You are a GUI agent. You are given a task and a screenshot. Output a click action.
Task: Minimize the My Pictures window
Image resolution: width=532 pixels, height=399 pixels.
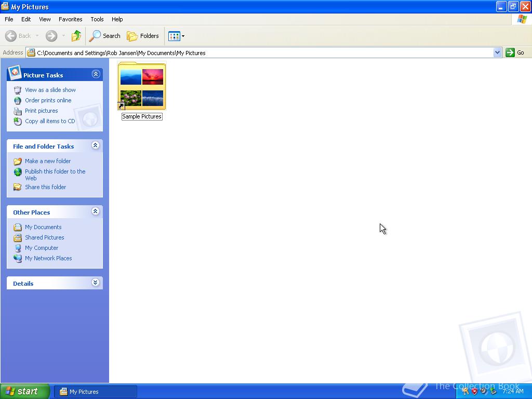(501, 6)
